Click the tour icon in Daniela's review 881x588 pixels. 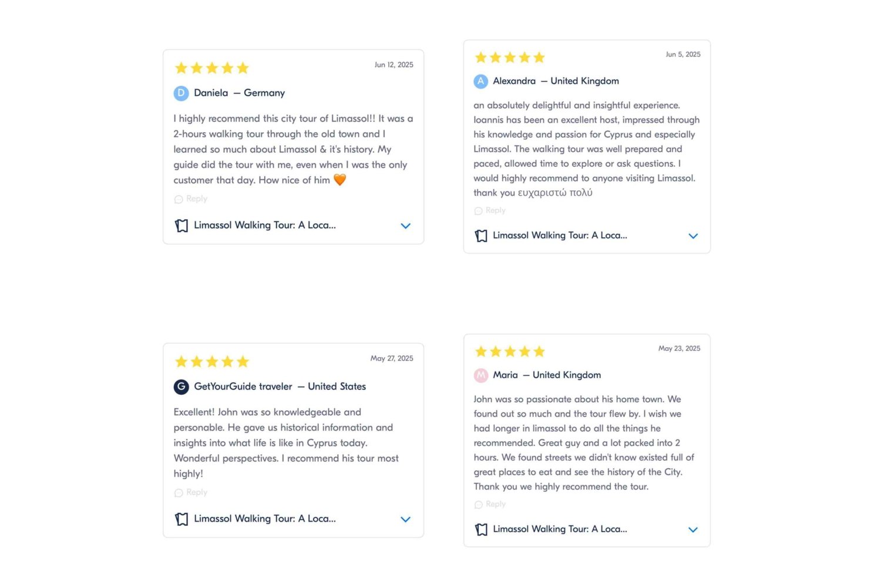tap(181, 226)
